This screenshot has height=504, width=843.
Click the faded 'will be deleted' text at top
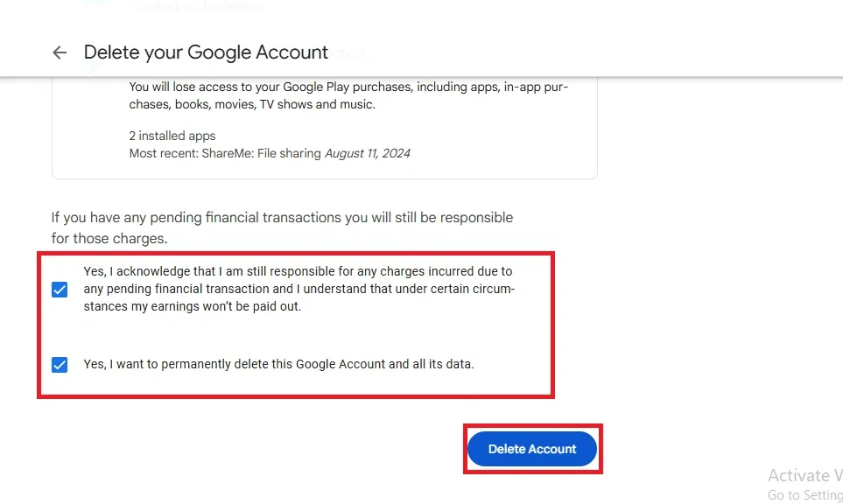[x=195, y=7]
